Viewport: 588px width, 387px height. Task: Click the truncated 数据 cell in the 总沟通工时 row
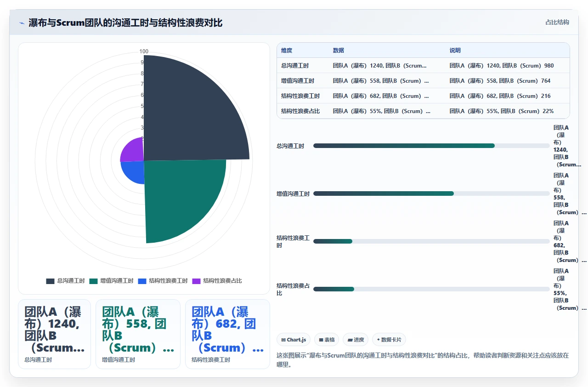tap(387, 66)
